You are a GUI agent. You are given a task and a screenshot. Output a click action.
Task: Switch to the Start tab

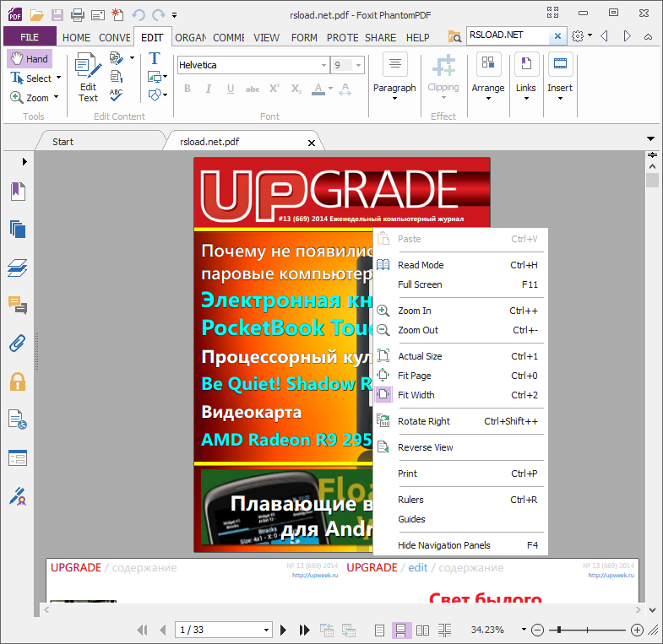[63, 142]
